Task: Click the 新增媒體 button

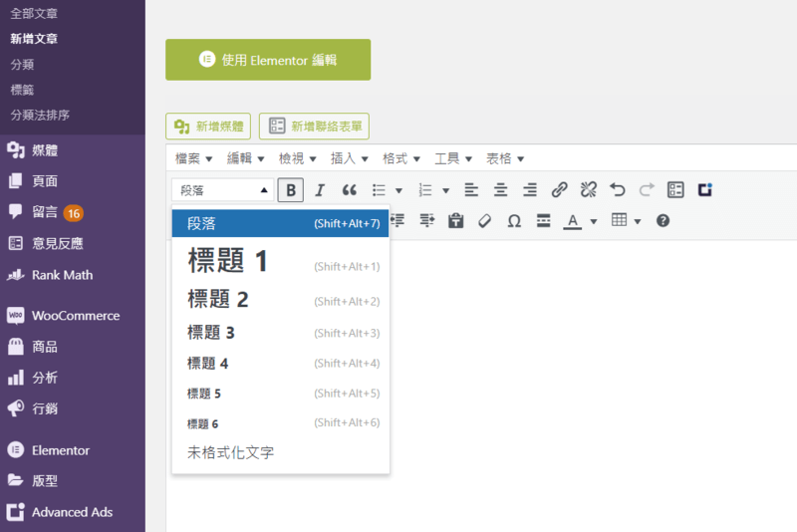Action: click(x=208, y=127)
